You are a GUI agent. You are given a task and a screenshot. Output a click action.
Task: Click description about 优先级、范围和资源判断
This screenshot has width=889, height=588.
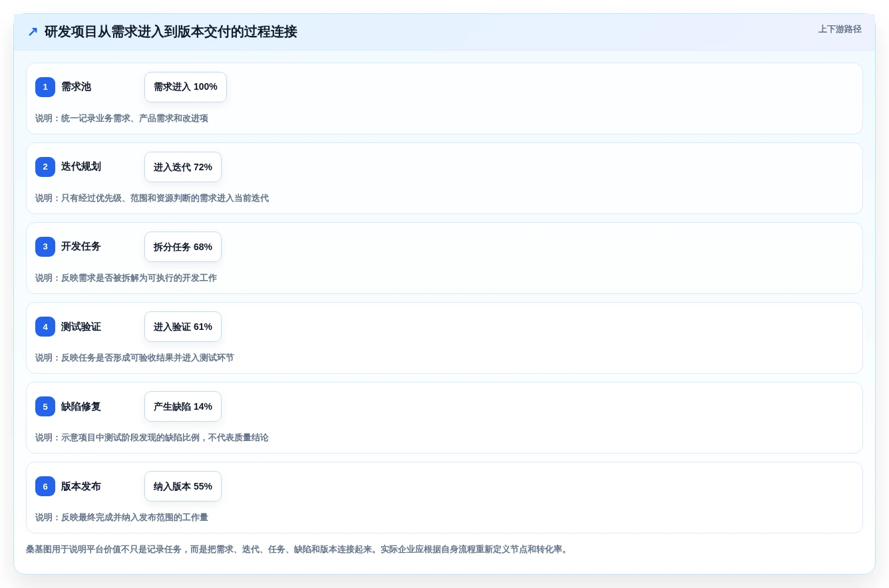(152, 198)
